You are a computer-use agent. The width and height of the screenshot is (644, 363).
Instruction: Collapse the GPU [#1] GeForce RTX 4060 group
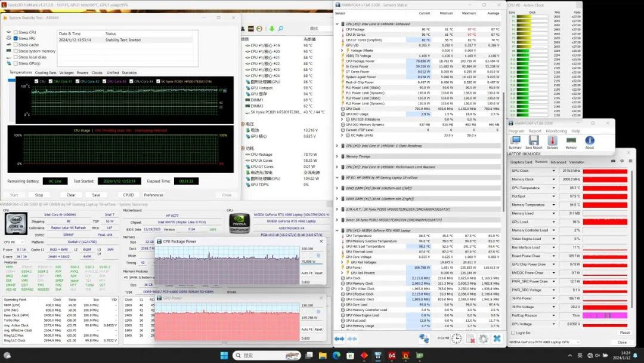tap(337, 230)
